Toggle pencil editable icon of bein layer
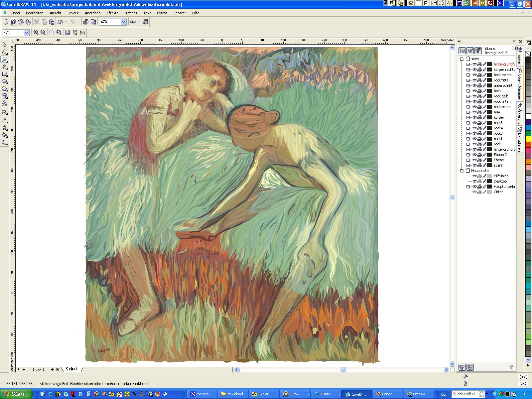532x399 pixels. 484,91
